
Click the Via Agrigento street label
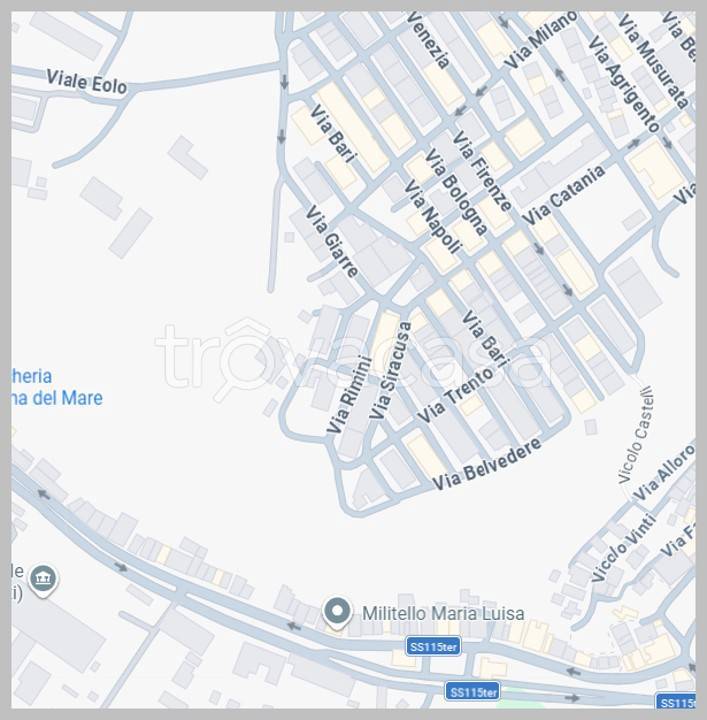pyautogui.click(x=623, y=84)
